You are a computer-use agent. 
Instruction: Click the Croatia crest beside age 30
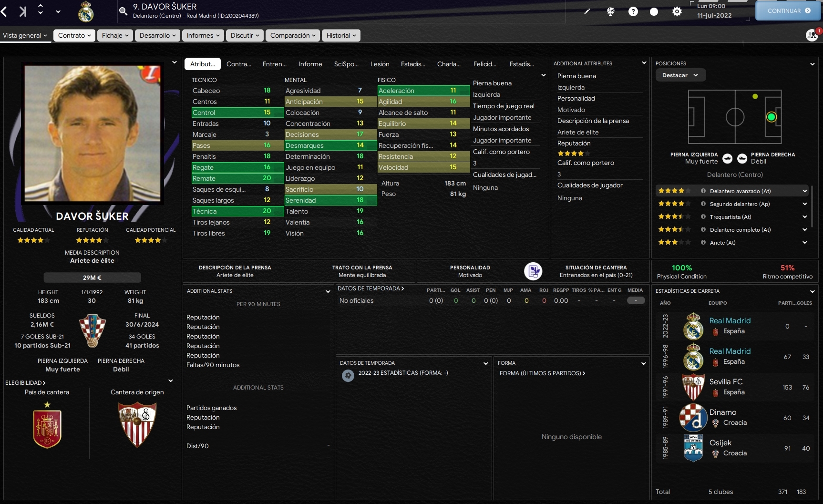pyautogui.click(x=92, y=330)
